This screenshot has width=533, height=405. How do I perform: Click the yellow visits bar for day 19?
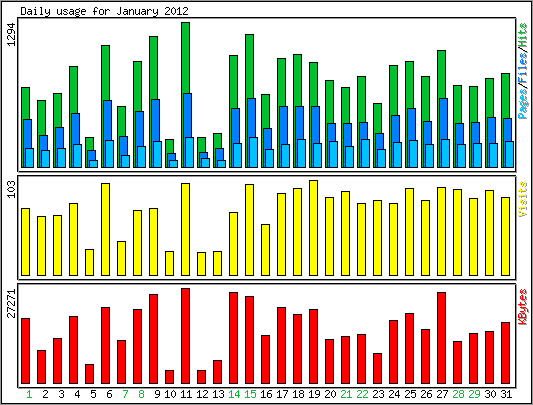pyautogui.click(x=313, y=228)
